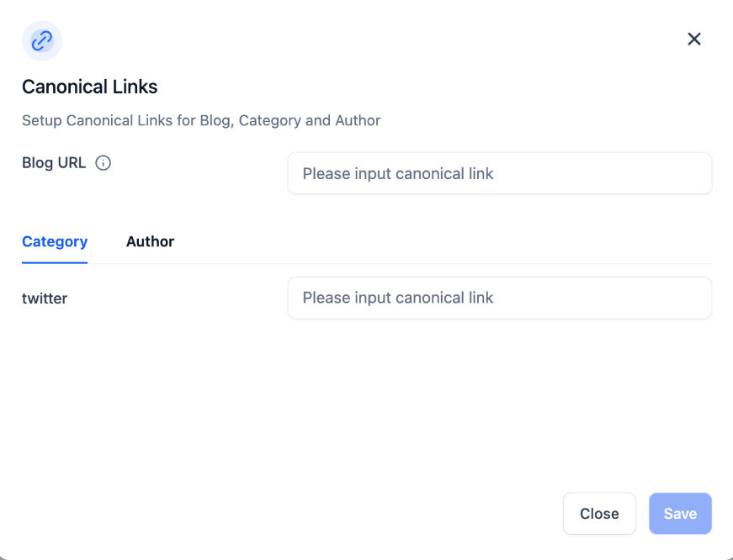Click the Close button at the bottom
This screenshot has width=733, height=560.
pos(599,514)
